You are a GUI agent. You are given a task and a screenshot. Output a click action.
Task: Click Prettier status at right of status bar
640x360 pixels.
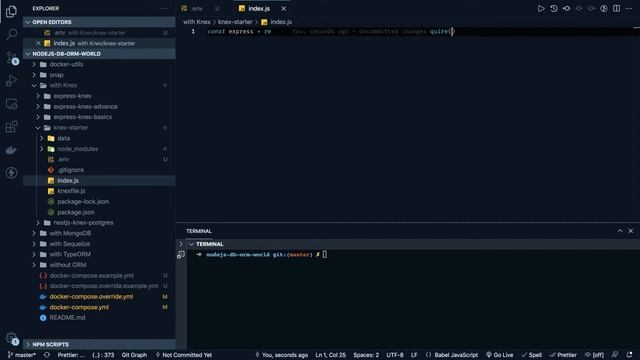pyautogui.click(x=563, y=355)
